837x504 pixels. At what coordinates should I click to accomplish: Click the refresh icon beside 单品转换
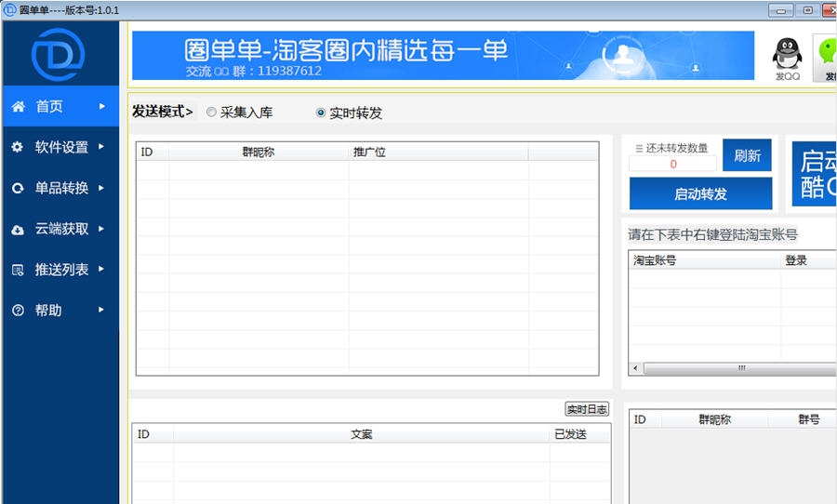pyautogui.click(x=18, y=188)
